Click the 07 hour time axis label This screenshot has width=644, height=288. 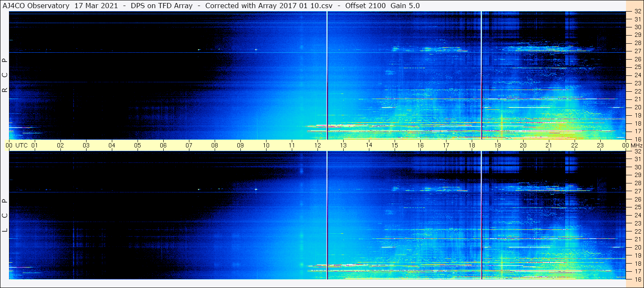click(x=189, y=145)
